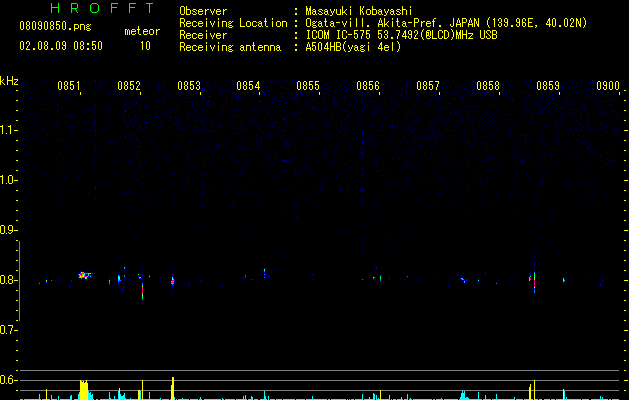Screen dimensions: 629x400
Task: Click the 0859 time axis label
Action: click(x=548, y=86)
